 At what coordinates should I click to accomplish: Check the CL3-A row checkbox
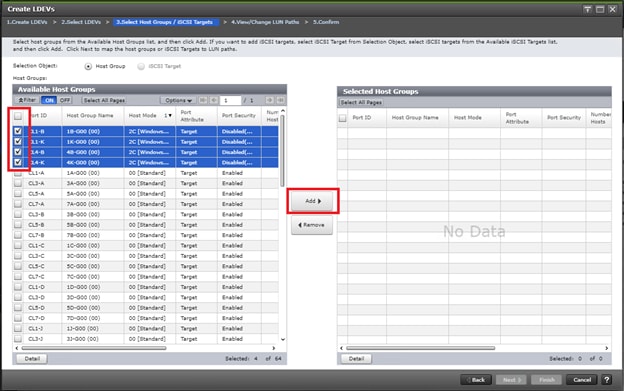pyautogui.click(x=18, y=183)
